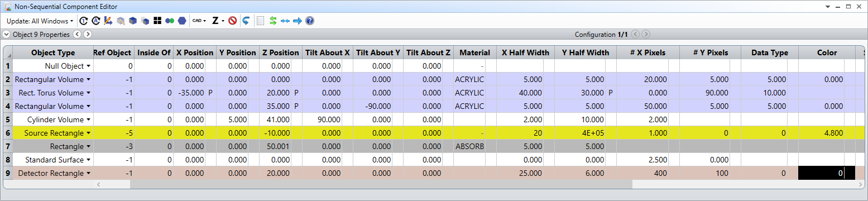Click previous configuration arrow

point(636,34)
